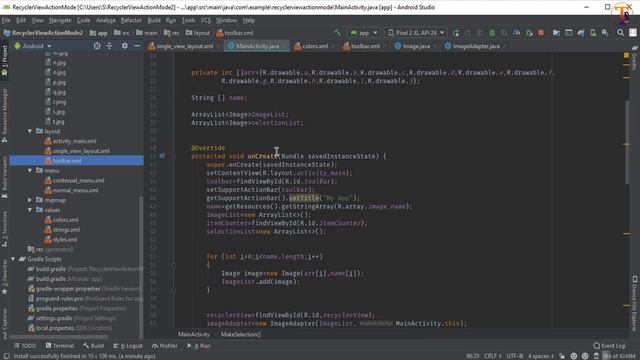Open the Build menu
Screen dimensions: 640x360
[154, 20]
